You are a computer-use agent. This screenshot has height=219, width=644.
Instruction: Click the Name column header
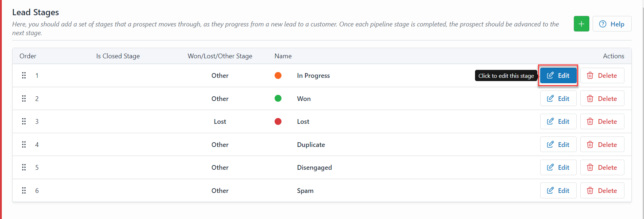(x=283, y=56)
